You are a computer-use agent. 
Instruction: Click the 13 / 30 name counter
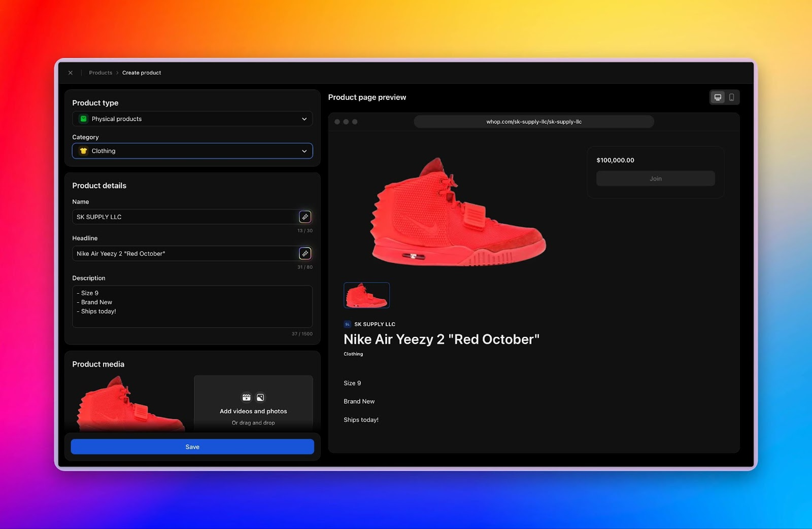click(x=305, y=231)
